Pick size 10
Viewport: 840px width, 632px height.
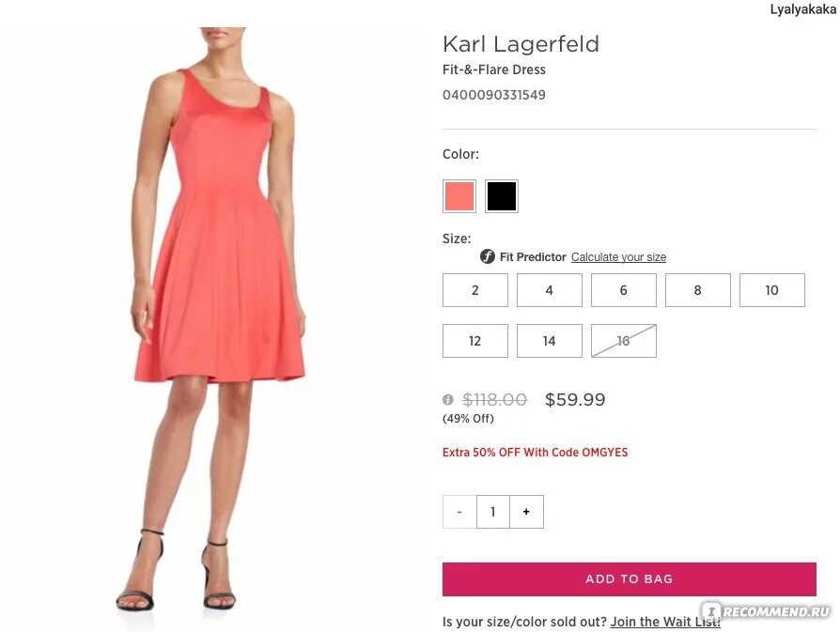click(772, 290)
